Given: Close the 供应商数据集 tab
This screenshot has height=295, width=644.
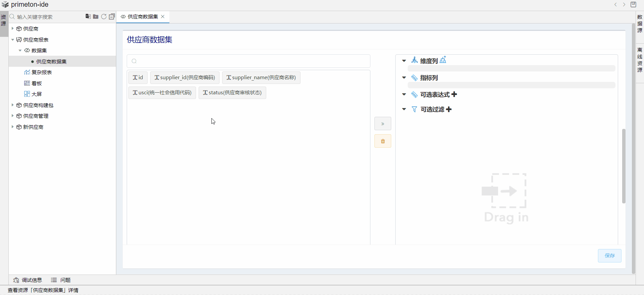Looking at the screenshot, I should (163, 16).
